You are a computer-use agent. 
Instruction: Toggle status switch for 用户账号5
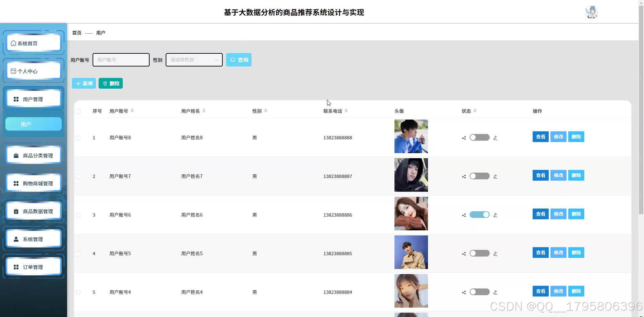point(480,253)
